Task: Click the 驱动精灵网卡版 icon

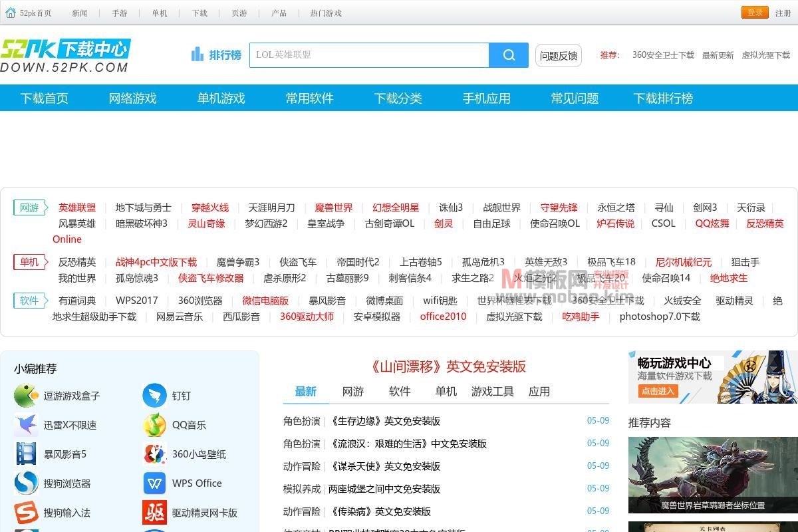Action: tap(154, 513)
